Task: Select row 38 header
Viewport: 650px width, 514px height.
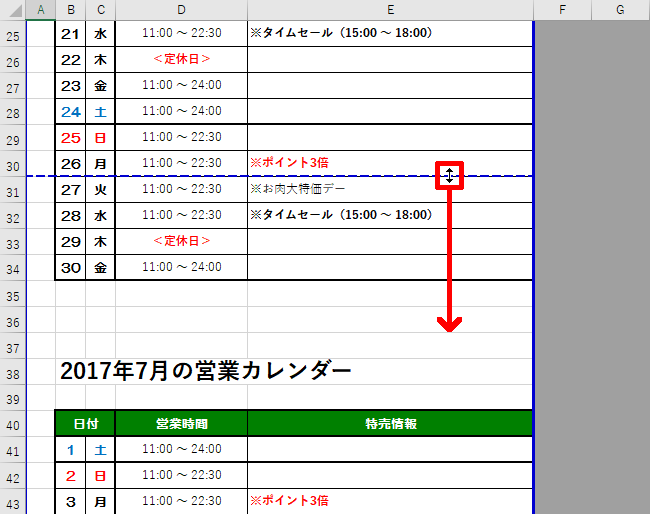Action: pyautogui.click(x=13, y=372)
